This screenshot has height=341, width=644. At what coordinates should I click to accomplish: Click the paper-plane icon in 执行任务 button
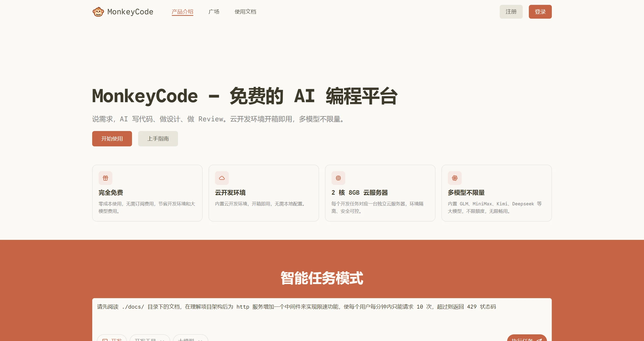(x=539, y=340)
